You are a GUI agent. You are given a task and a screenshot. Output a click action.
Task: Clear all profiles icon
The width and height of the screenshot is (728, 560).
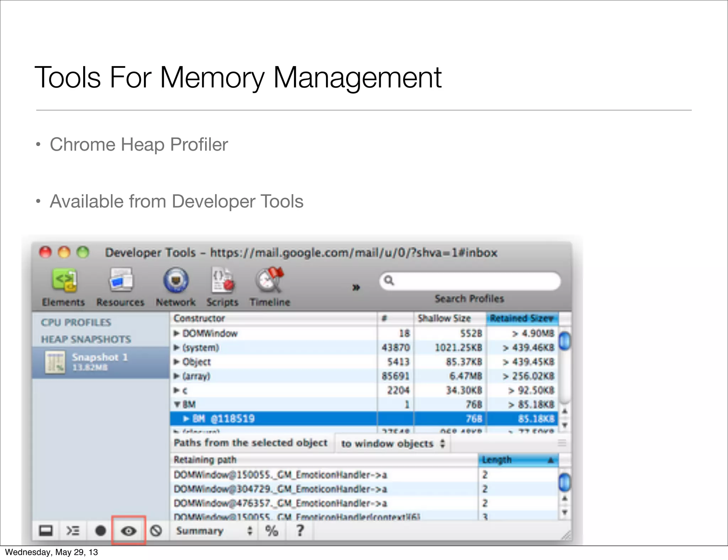[x=156, y=531]
